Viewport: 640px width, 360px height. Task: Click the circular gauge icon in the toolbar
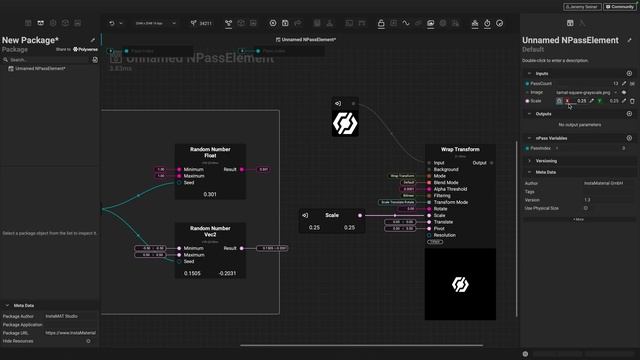click(500, 23)
